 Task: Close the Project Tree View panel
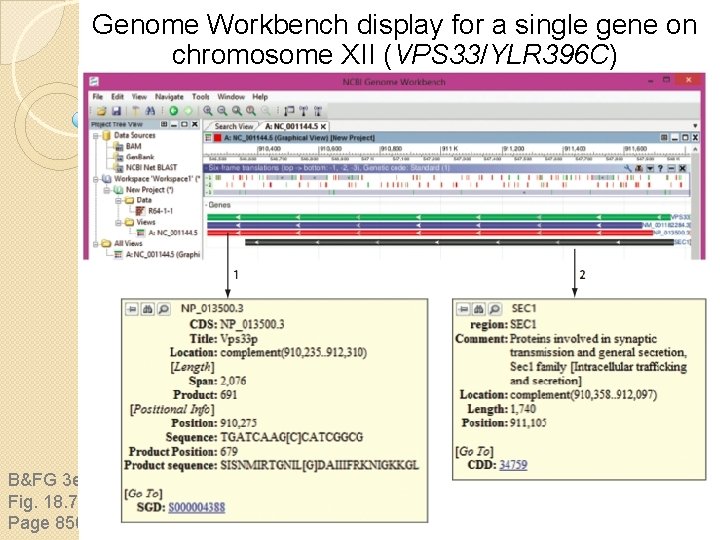tap(195, 124)
